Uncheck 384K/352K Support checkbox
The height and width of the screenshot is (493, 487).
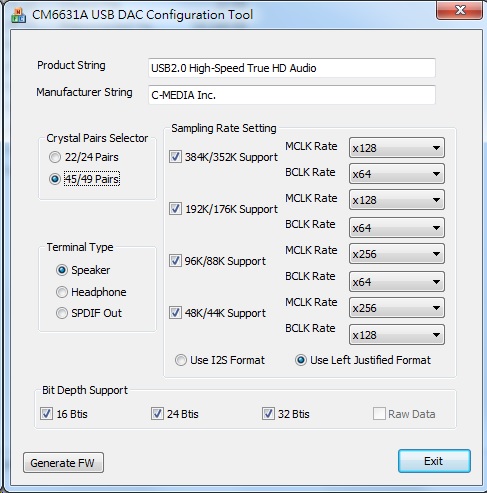tap(175, 157)
